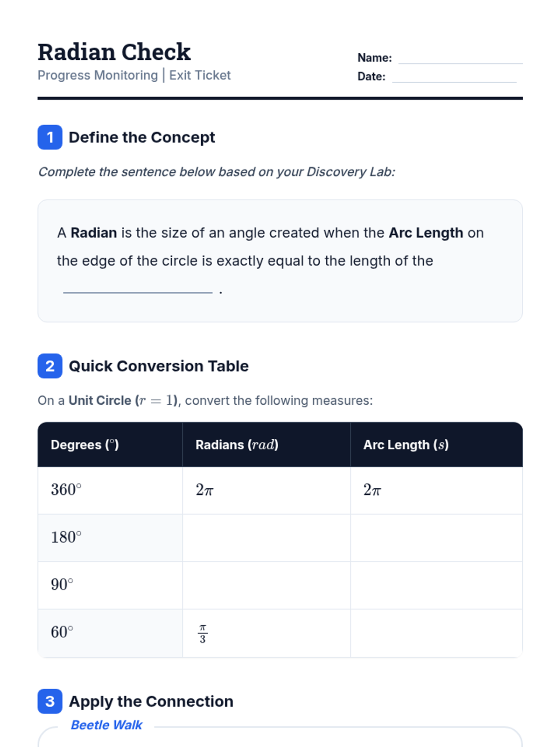Click the π/3 fraction in the 60° row
560x747 pixels.
tap(203, 634)
